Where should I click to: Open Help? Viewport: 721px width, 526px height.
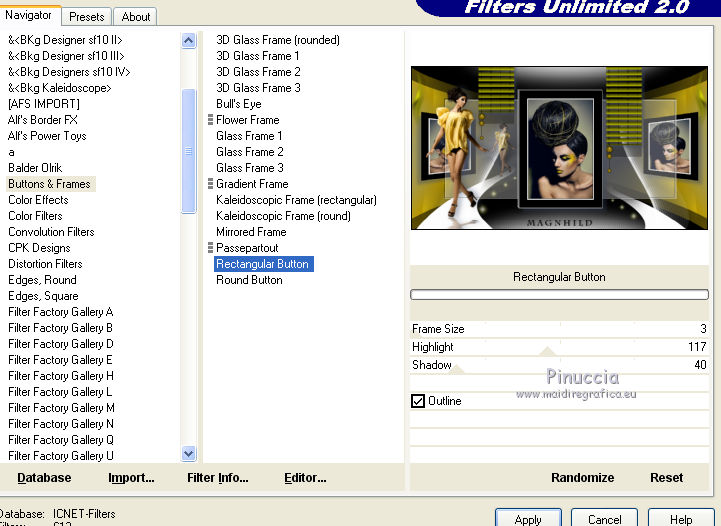pyautogui.click(x=681, y=519)
